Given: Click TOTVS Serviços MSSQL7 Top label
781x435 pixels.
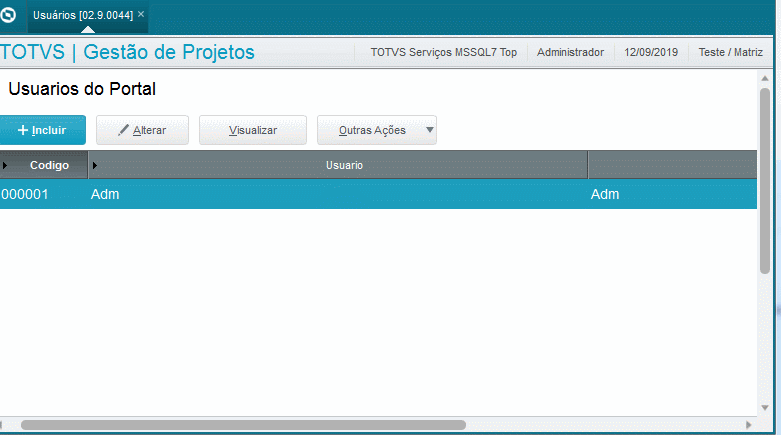Looking at the screenshot, I should point(443,52).
